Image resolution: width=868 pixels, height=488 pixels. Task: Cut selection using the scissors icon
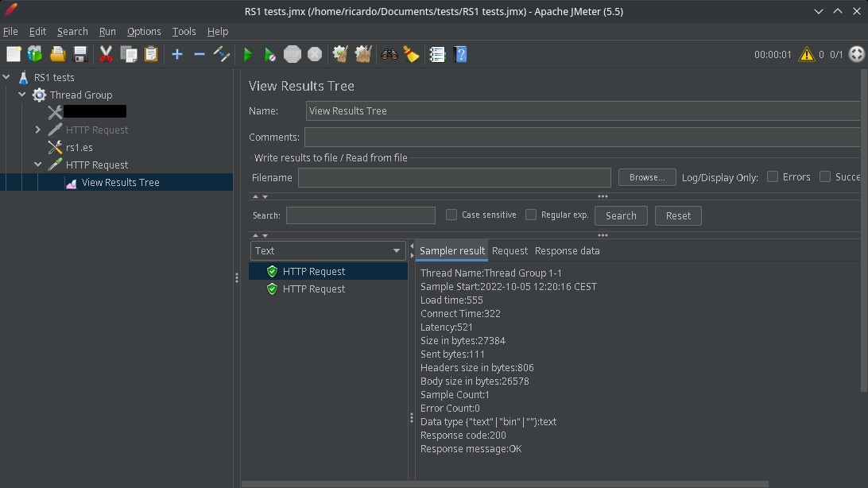click(106, 54)
